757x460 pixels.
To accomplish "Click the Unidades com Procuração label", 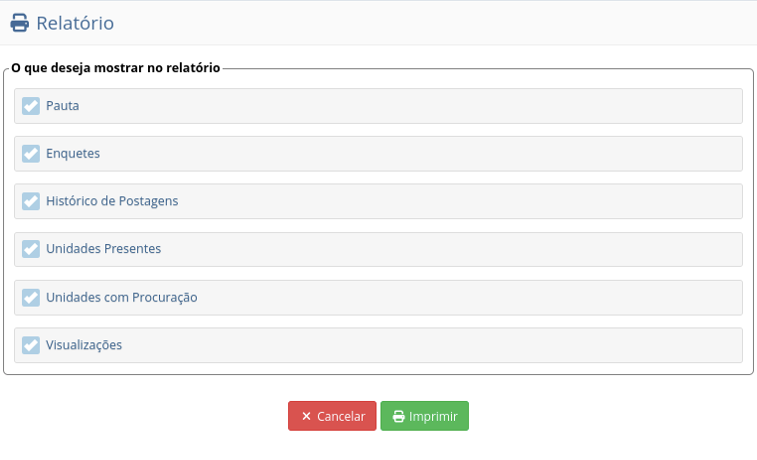I will 122,297.
